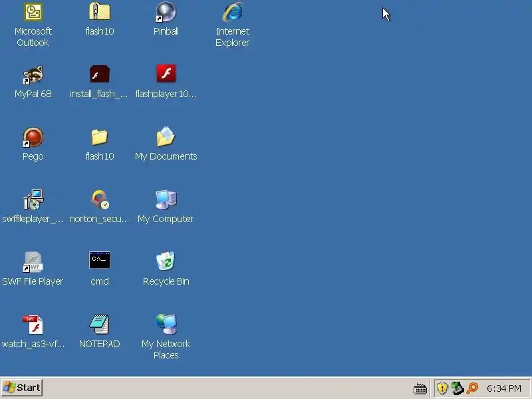
Task: Select the Microsoft Outlook desktop icon
Action: (x=33, y=12)
